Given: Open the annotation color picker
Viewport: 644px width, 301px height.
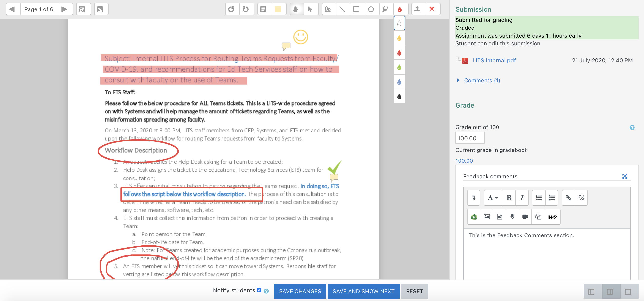Looking at the screenshot, I should [x=400, y=9].
